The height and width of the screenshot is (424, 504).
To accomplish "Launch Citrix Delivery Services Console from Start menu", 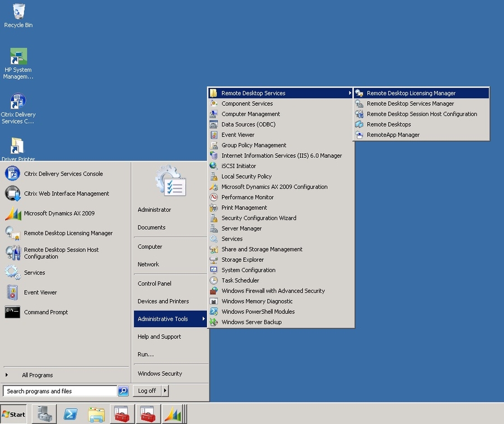I will click(x=63, y=174).
